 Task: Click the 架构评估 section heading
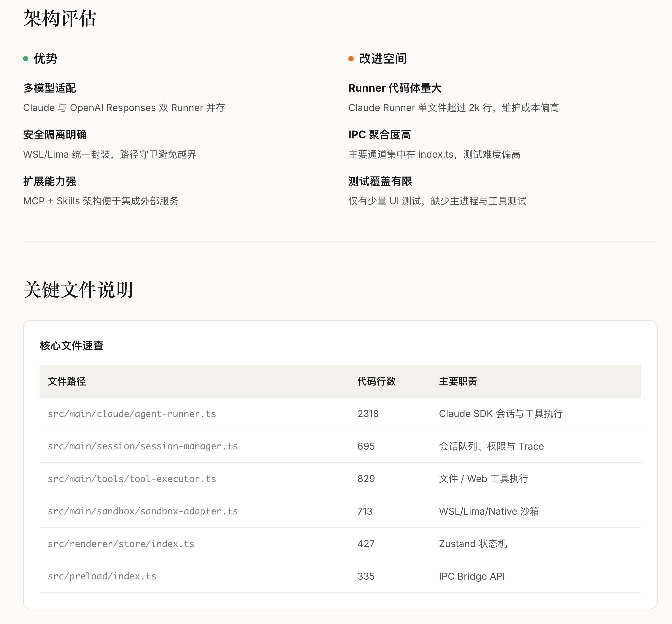click(60, 18)
